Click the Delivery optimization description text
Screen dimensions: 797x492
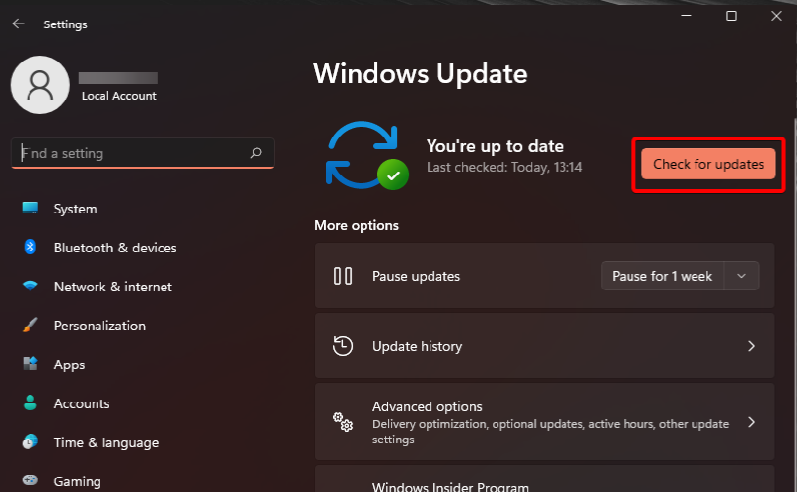(x=550, y=431)
